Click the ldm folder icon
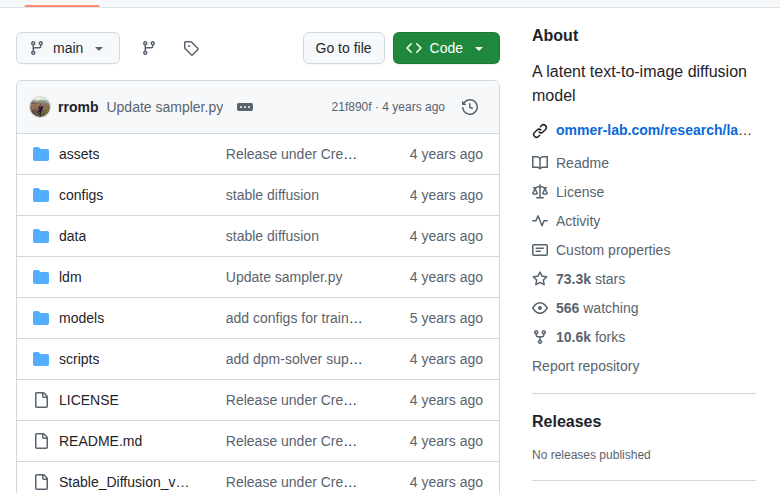Screen dimensions: 780x493 point(41,277)
